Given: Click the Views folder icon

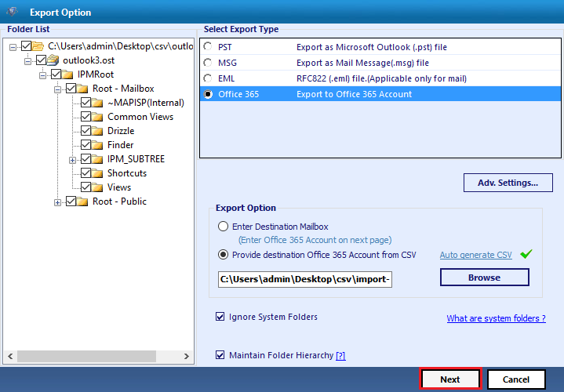Looking at the screenshot, I should point(97,187).
